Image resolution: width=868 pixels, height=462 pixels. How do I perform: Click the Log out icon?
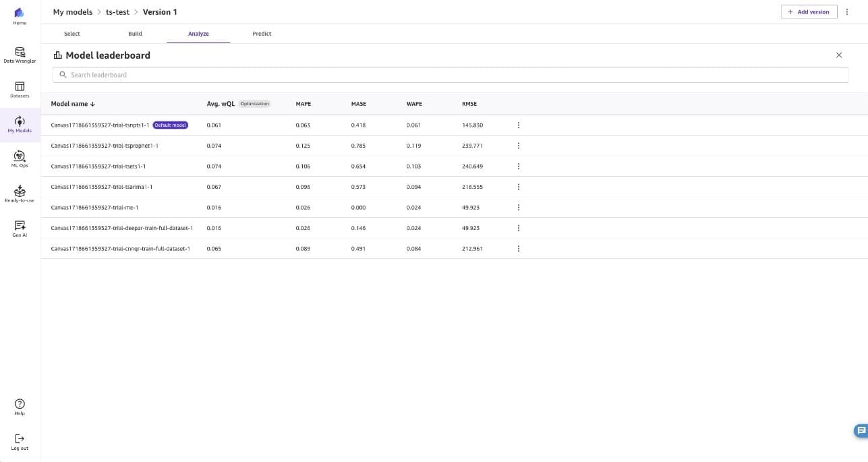coord(20,438)
